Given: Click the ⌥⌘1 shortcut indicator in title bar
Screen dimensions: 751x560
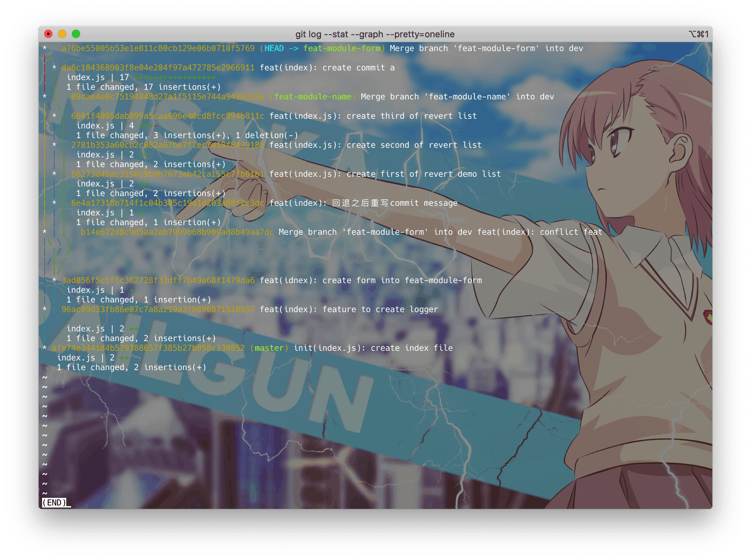Looking at the screenshot, I should [699, 34].
